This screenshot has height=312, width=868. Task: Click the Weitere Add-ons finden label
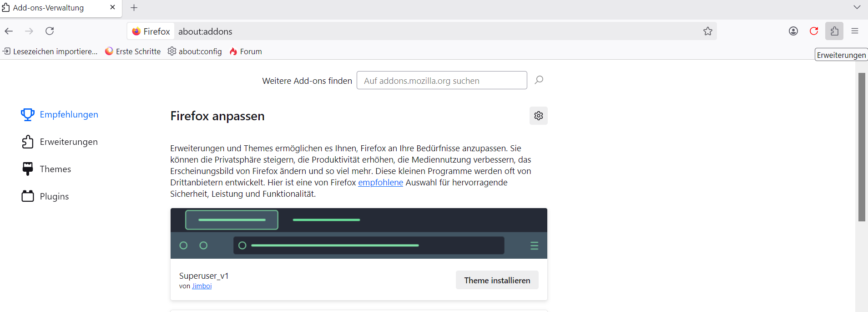(x=307, y=81)
